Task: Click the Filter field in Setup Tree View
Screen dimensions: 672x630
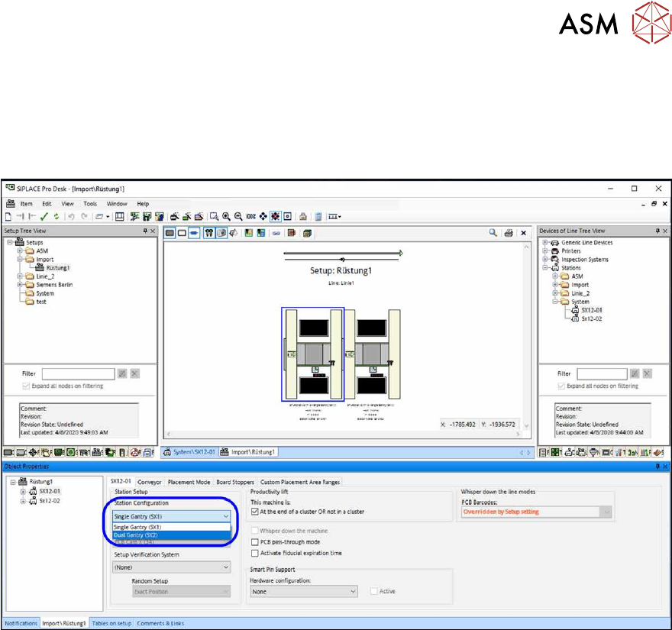Action: coord(79,373)
